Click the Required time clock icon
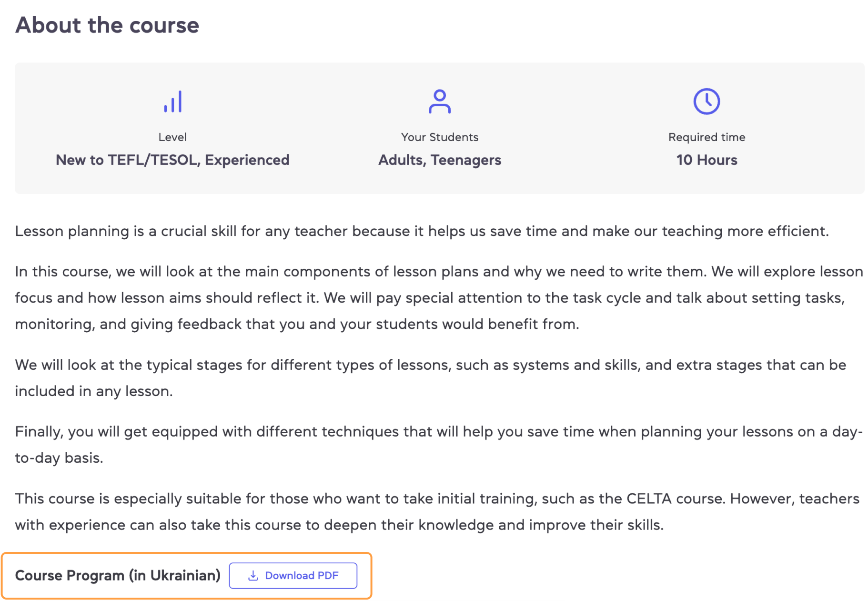868x601 pixels. click(707, 102)
